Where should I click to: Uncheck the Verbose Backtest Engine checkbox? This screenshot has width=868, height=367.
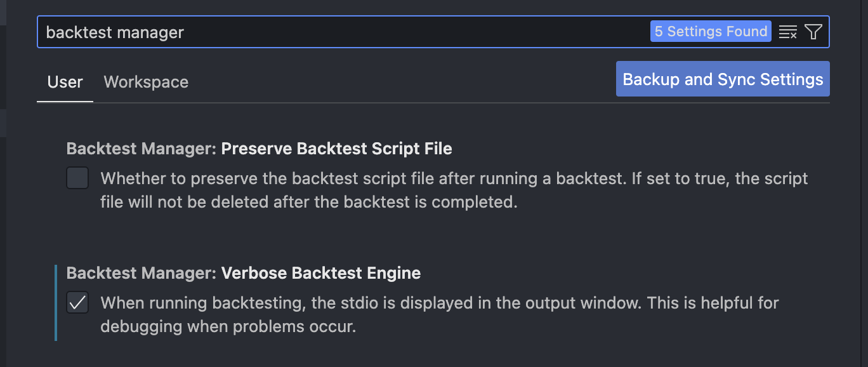click(x=77, y=303)
